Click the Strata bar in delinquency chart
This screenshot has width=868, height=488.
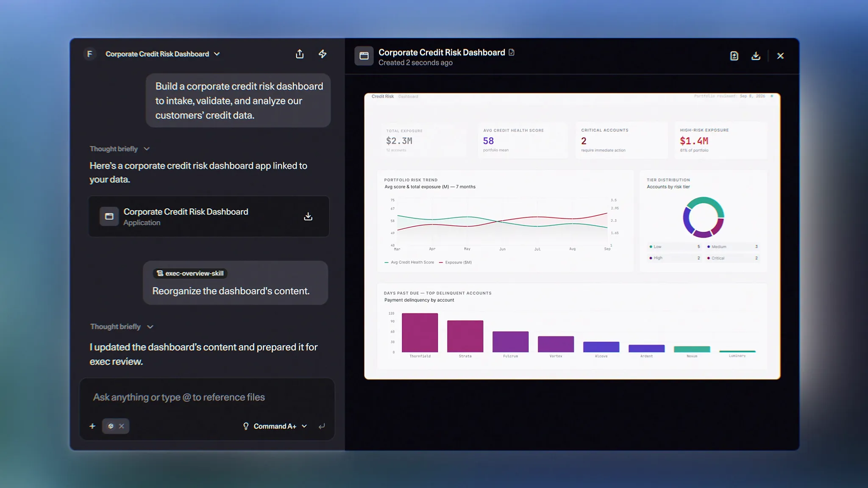(465, 336)
